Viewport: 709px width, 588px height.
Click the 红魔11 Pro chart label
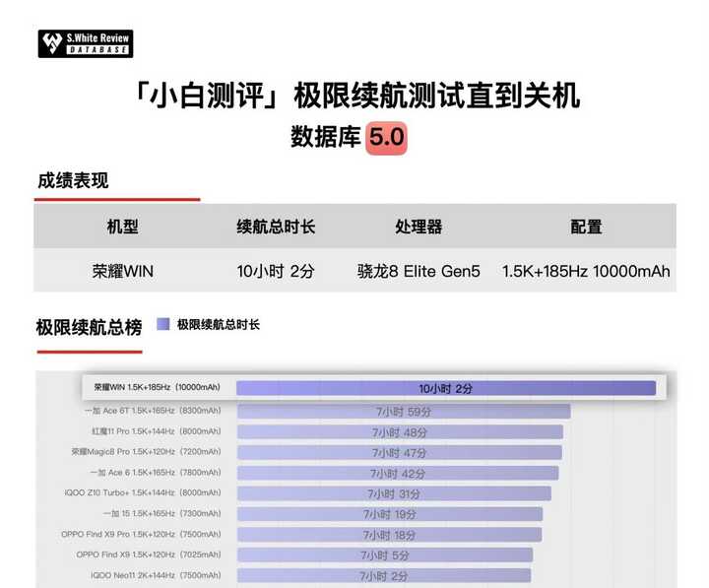tap(157, 431)
